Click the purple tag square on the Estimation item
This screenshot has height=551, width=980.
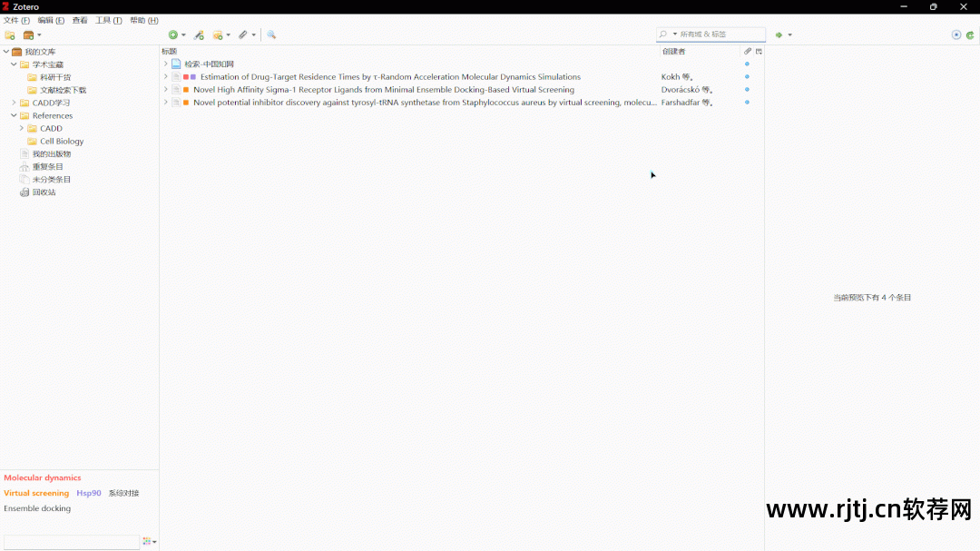click(x=193, y=77)
